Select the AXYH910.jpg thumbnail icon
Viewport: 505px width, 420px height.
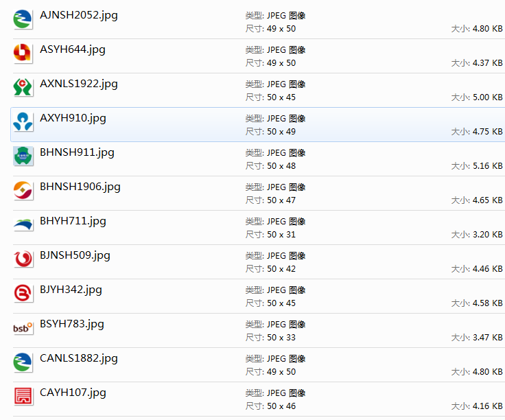(23, 121)
